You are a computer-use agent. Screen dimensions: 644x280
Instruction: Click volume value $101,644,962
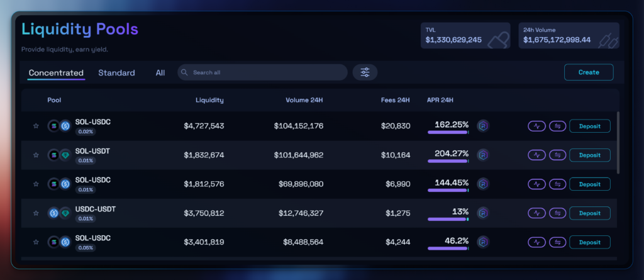coord(299,155)
